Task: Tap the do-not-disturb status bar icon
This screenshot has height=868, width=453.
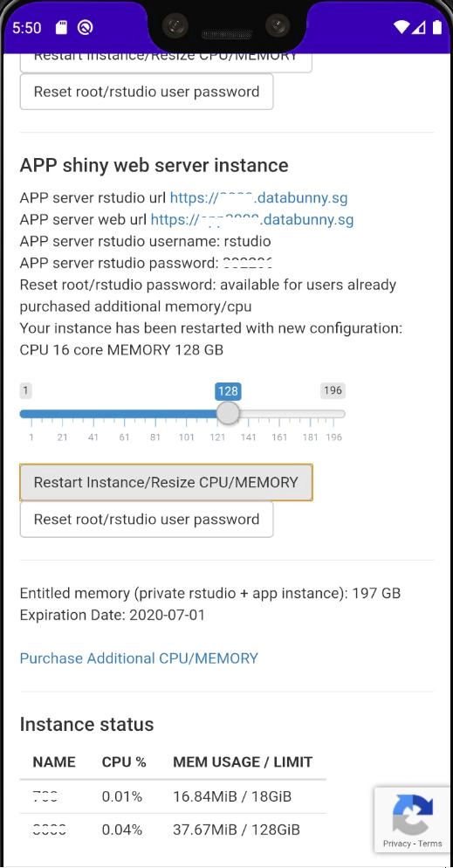Action: point(86,28)
